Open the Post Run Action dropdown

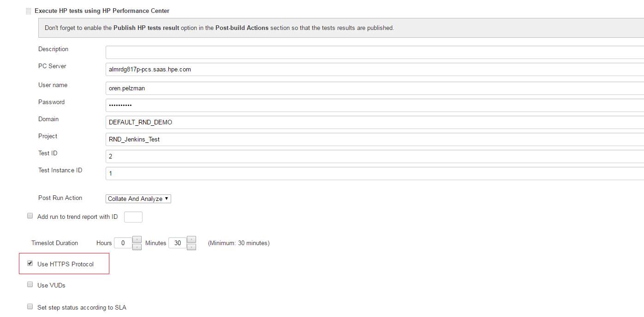138,199
